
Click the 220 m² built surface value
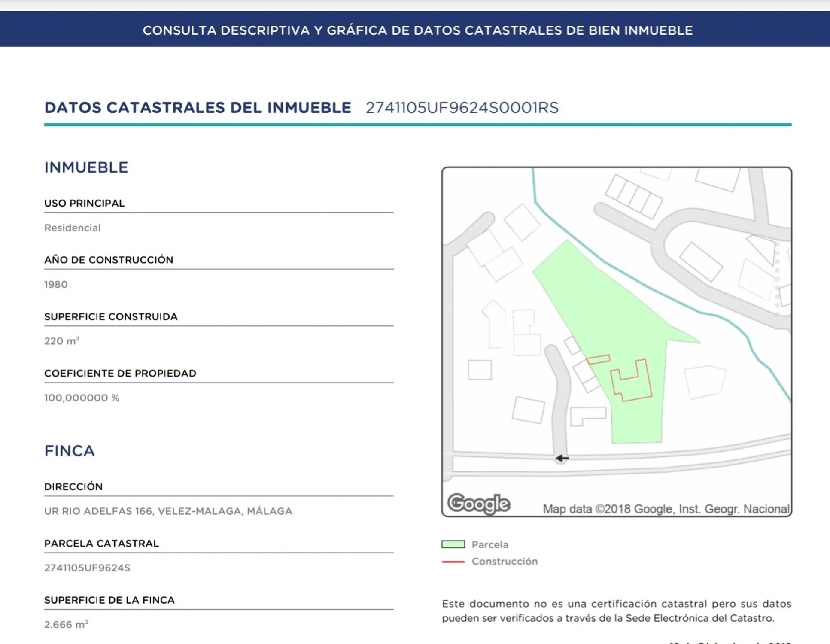62,341
